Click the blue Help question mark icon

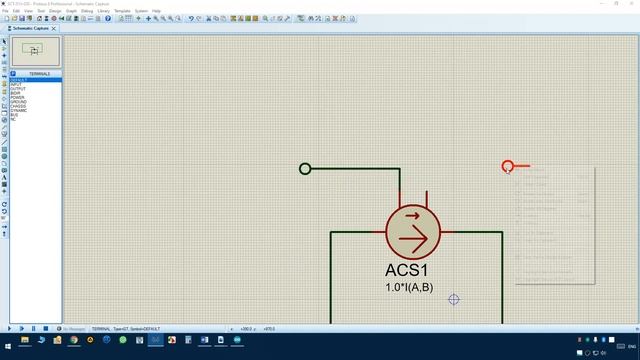(108, 18)
